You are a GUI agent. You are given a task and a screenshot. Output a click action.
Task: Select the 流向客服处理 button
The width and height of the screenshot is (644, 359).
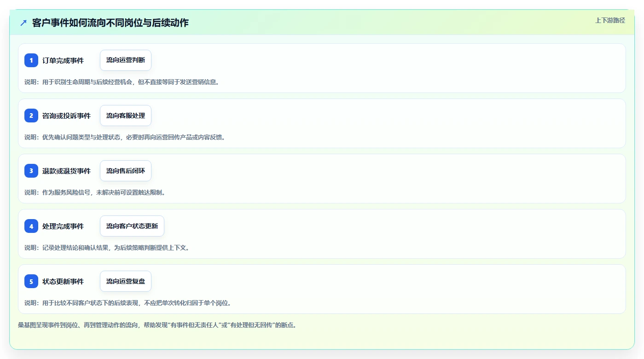point(126,116)
